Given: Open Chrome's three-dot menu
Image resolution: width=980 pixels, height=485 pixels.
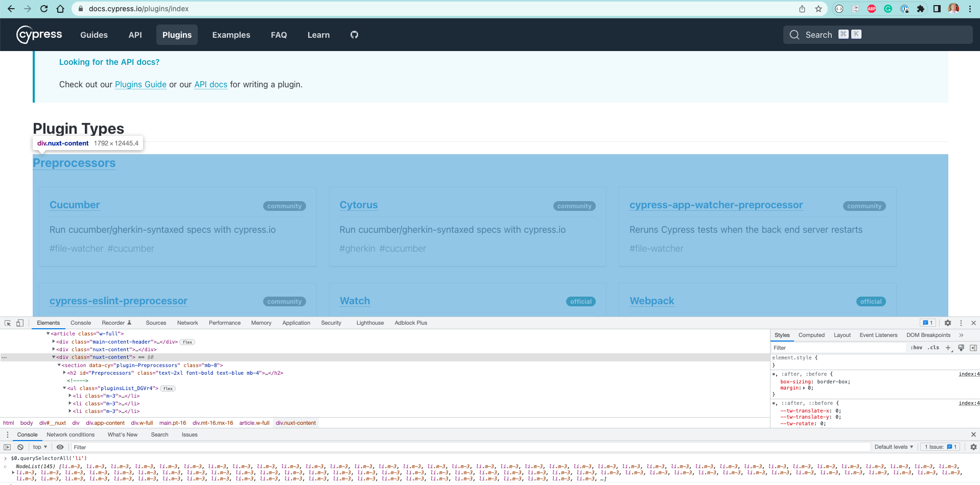Looking at the screenshot, I should pos(970,9).
